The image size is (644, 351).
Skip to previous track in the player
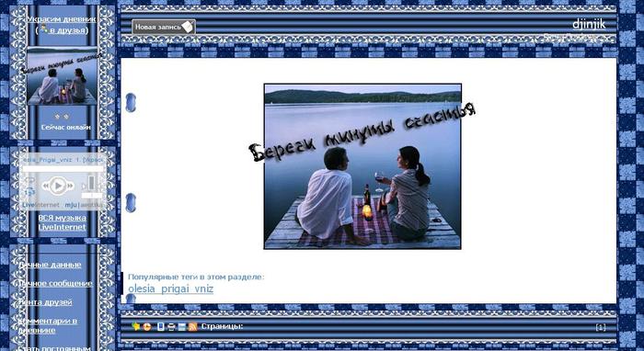45,187
